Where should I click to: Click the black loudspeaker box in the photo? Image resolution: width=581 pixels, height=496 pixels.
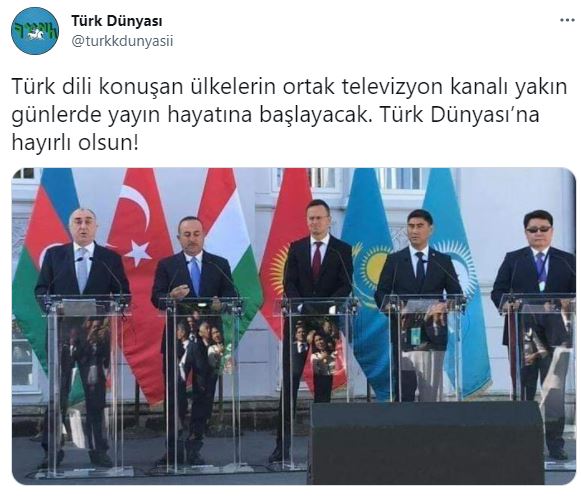click(x=426, y=443)
